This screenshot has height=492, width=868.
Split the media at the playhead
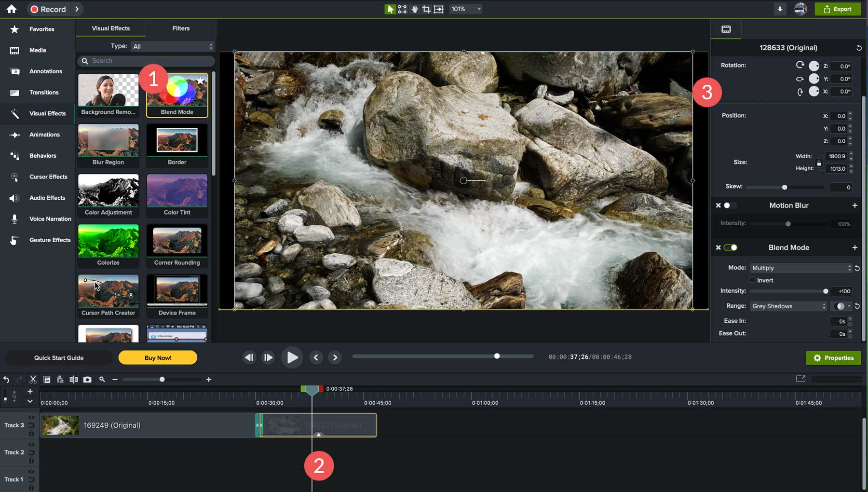[74, 379]
